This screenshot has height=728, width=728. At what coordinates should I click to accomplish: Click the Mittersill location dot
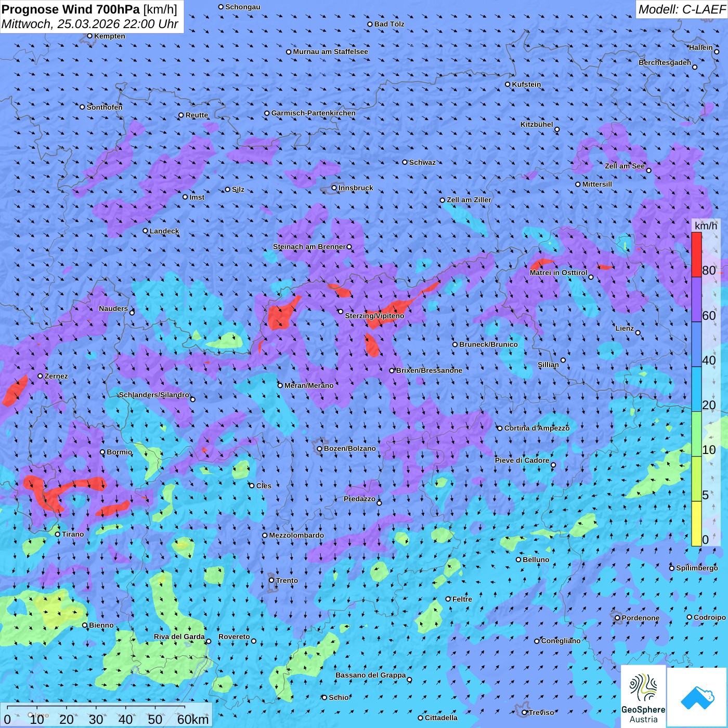coord(578,184)
